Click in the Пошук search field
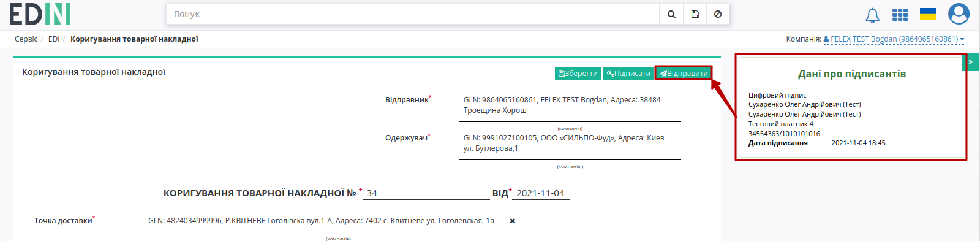Image resolution: width=980 pixels, height=241 pixels. [413, 14]
